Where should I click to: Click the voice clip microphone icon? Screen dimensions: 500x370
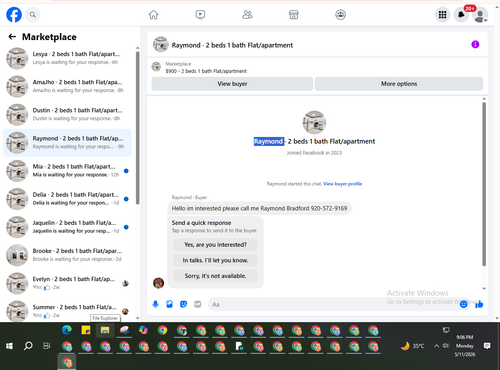coord(155,304)
